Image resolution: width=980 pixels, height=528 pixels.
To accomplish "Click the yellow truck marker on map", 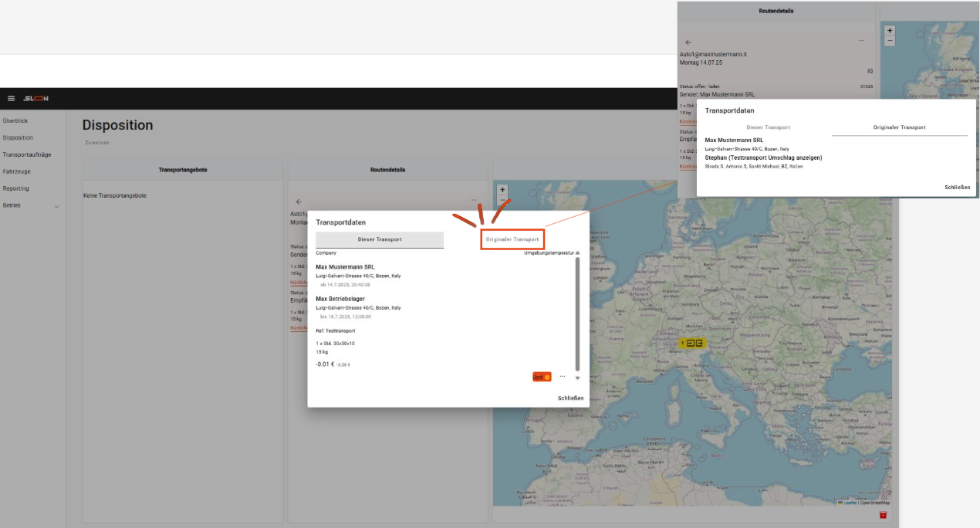I will pyautogui.click(x=691, y=343).
